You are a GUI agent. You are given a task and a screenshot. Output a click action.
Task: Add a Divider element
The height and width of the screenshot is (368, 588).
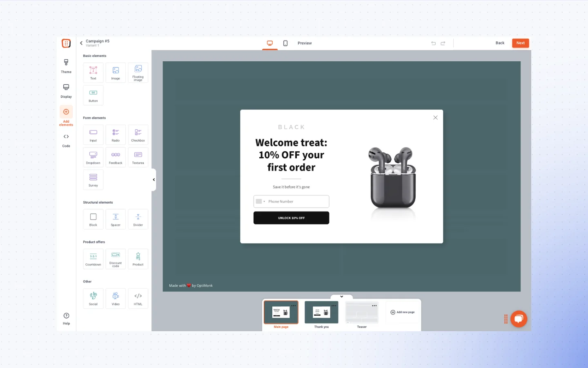138,220
